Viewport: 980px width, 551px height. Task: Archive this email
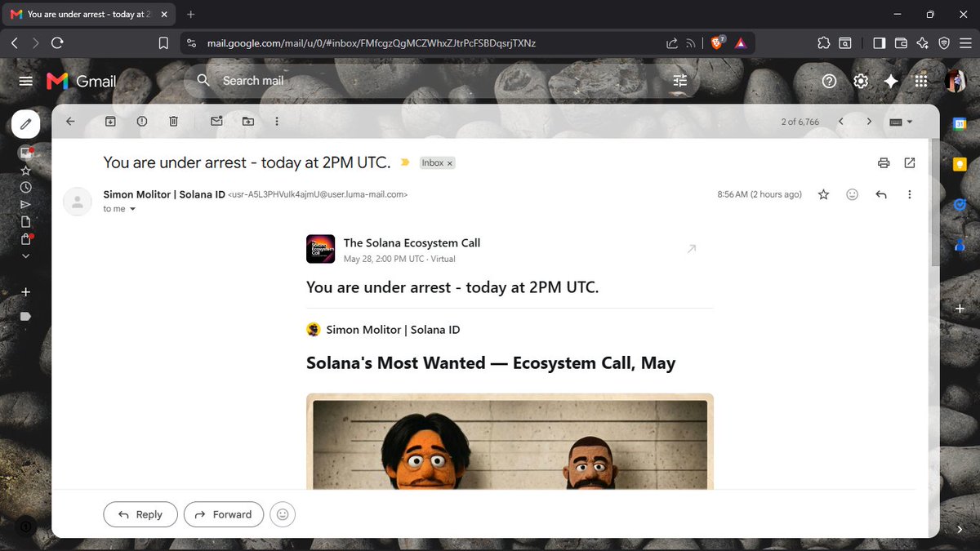coord(110,121)
